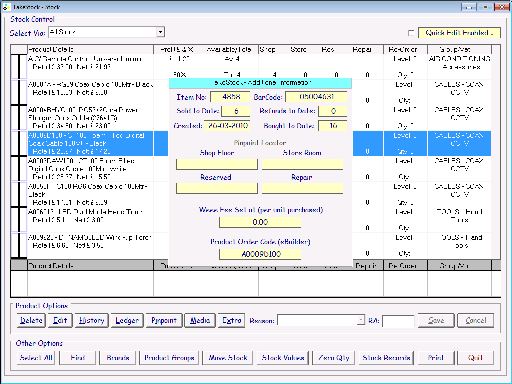Click the application icon in the title bar
The width and height of the screenshot is (512, 384).
pos(6,7)
